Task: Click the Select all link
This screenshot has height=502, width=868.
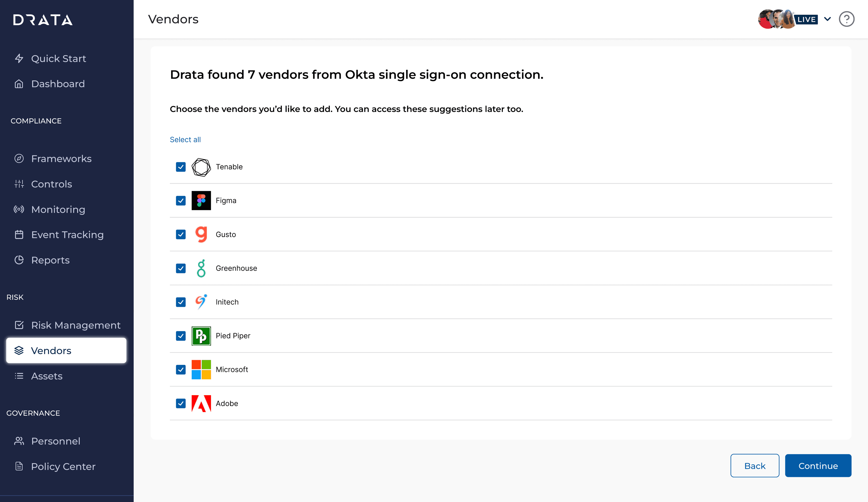Action: [x=185, y=139]
